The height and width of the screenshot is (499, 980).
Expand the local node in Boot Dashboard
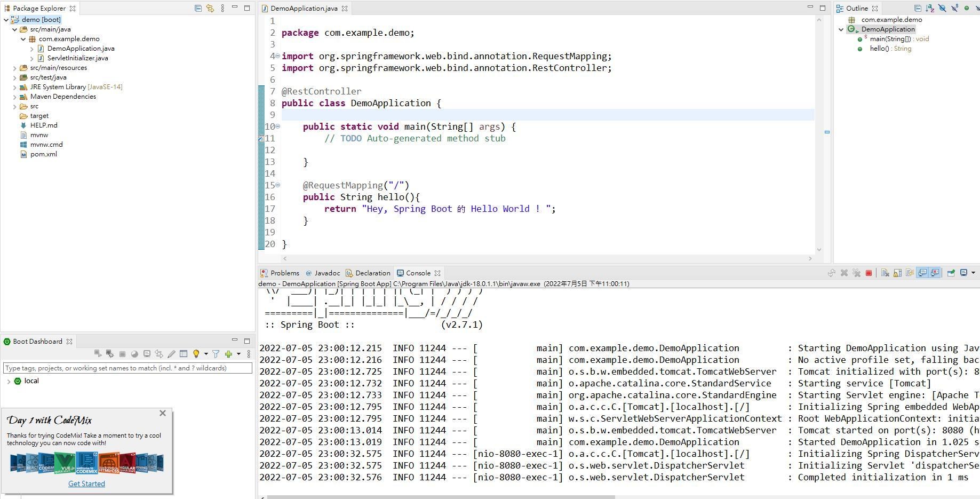coord(9,381)
